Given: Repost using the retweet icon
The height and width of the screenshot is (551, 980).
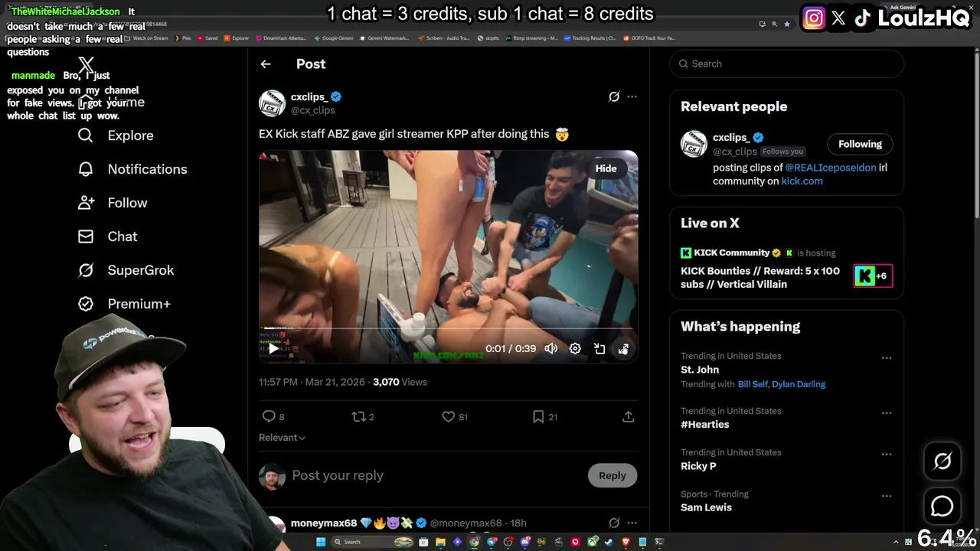Looking at the screenshot, I should [x=358, y=416].
